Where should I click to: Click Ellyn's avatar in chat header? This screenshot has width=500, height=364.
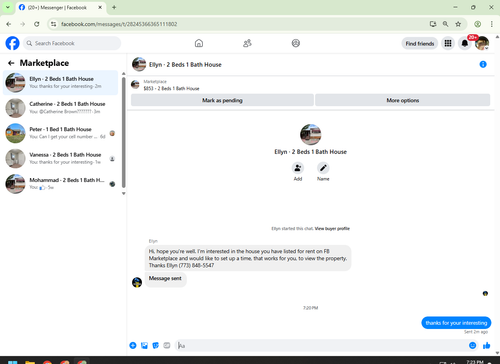[139, 64]
